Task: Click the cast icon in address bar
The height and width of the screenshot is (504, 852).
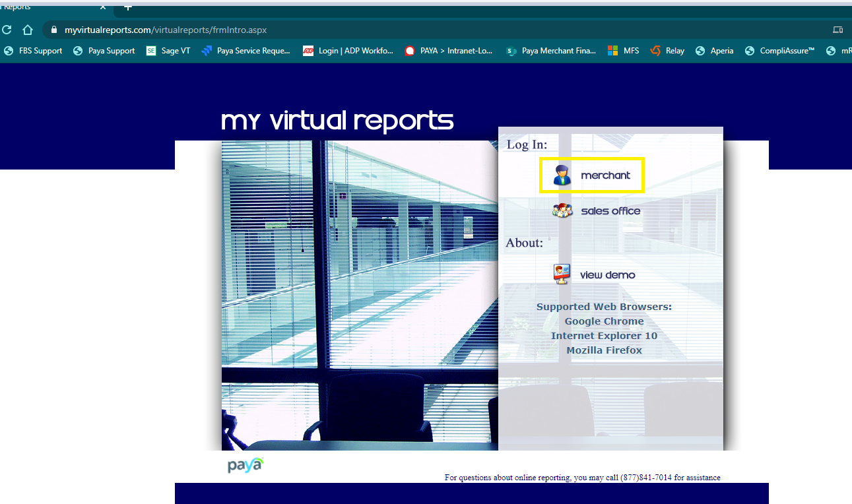Action: [x=837, y=30]
